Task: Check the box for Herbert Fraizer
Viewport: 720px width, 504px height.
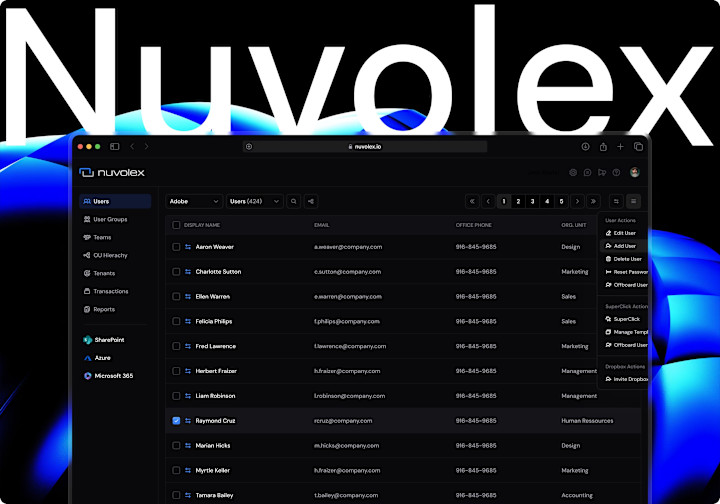Action: (176, 371)
